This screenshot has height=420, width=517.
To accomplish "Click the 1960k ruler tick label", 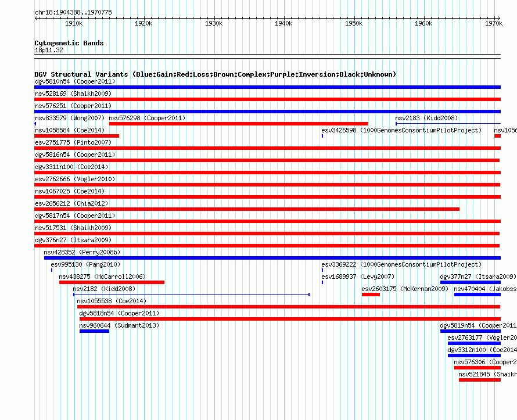I will coord(423,23).
